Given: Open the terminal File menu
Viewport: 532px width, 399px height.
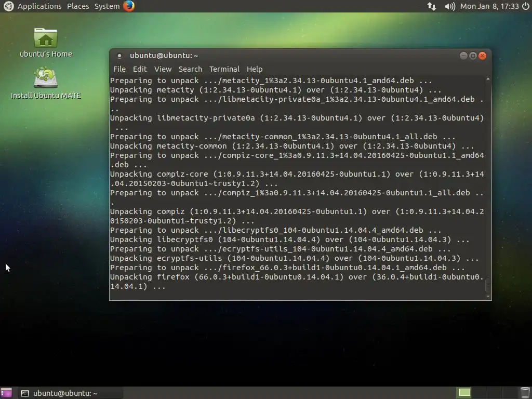Looking at the screenshot, I should (x=119, y=69).
